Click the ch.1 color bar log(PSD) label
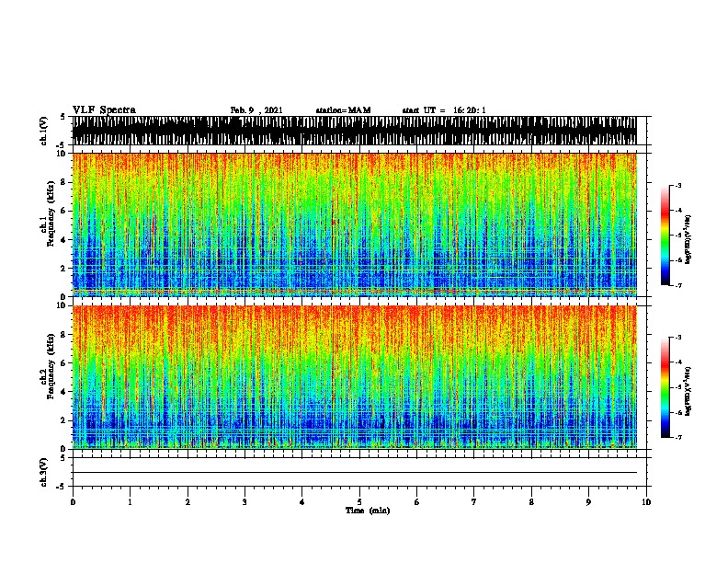 click(x=688, y=240)
